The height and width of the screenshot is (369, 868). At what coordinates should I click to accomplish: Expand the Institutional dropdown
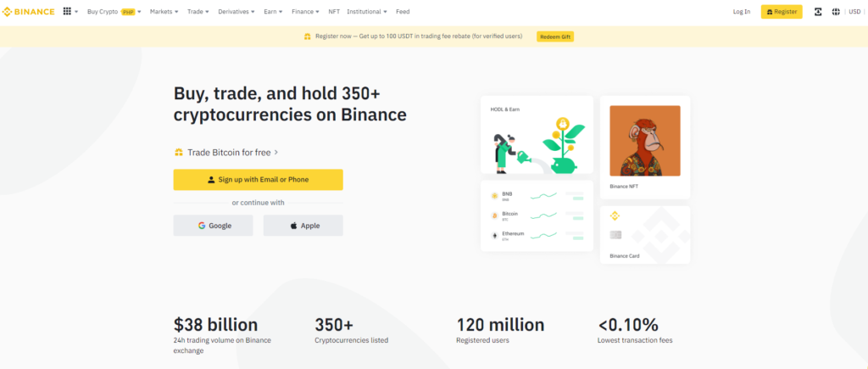pyautogui.click(x=367, y=12)
